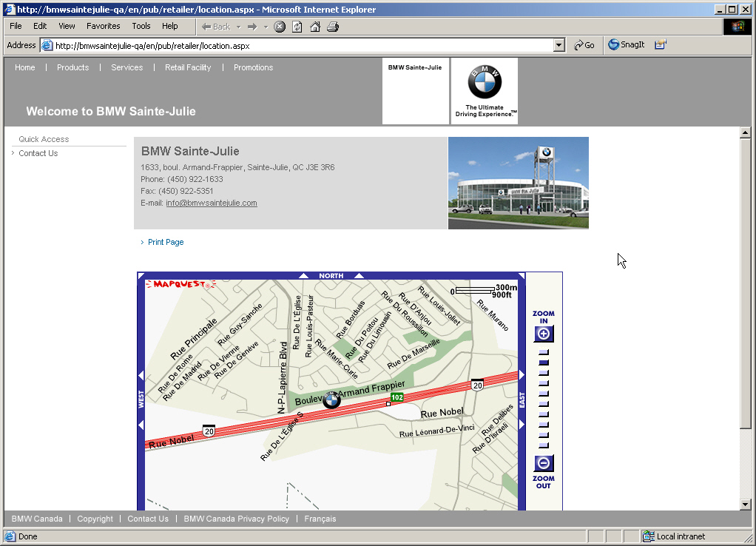Open the BMW Canada footer link

pos(37,519)
